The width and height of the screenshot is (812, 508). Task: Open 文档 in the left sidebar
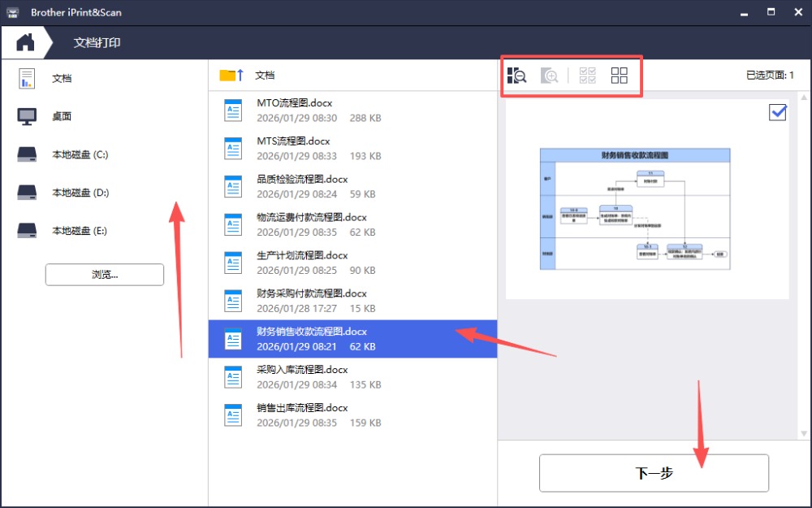[62, 78]
